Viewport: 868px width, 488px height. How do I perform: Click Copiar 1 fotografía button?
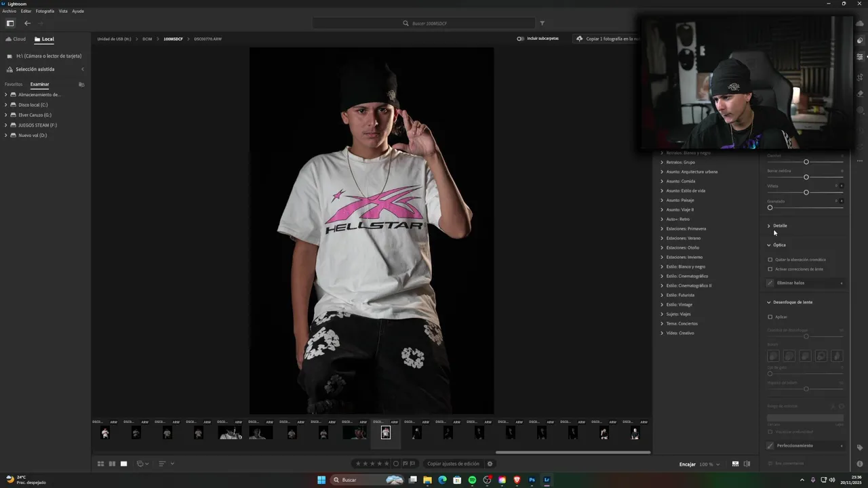(608, 39)
